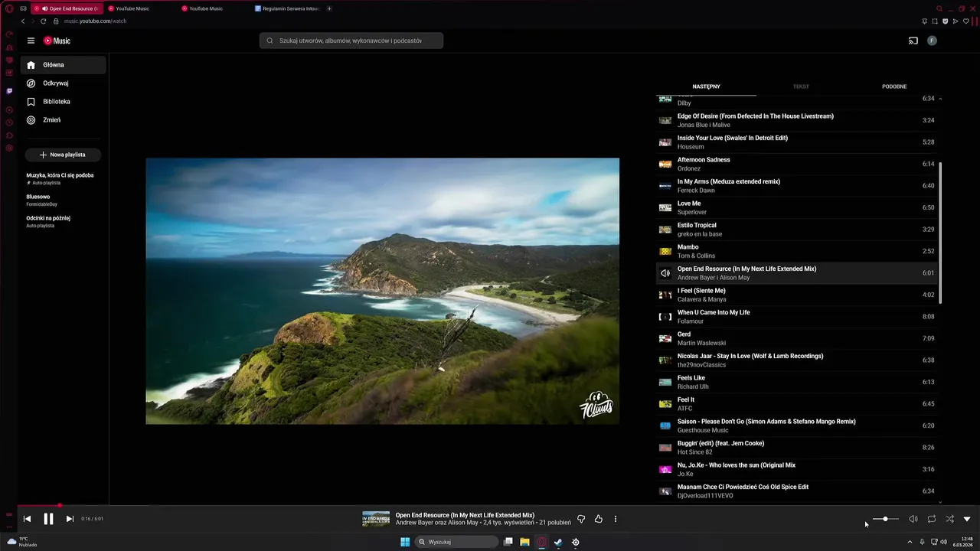
Task: Play Nu, Jo.Ke Who loves the sun
Action: point(796,469)
